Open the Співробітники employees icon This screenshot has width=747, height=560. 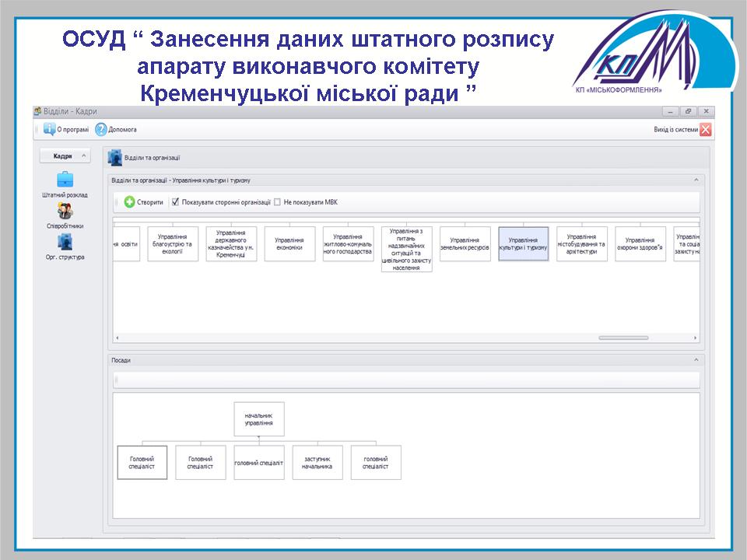click(65, 211)
